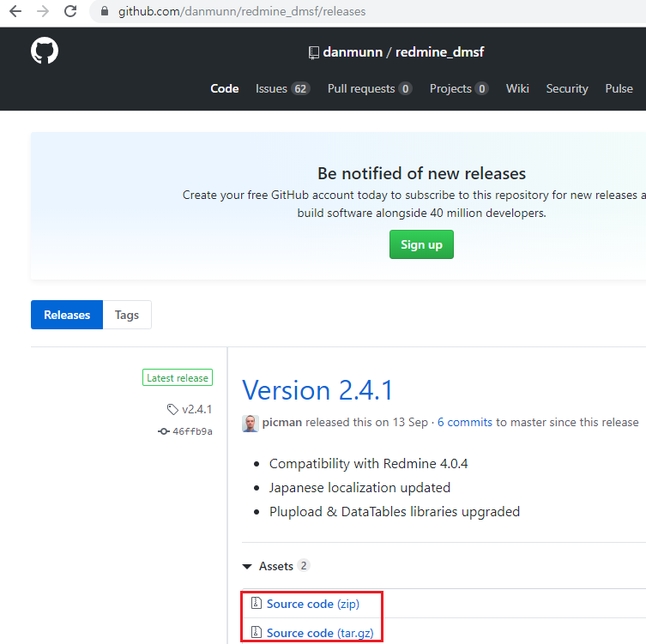Click picman's avatar thumbnail

(250, 424)
